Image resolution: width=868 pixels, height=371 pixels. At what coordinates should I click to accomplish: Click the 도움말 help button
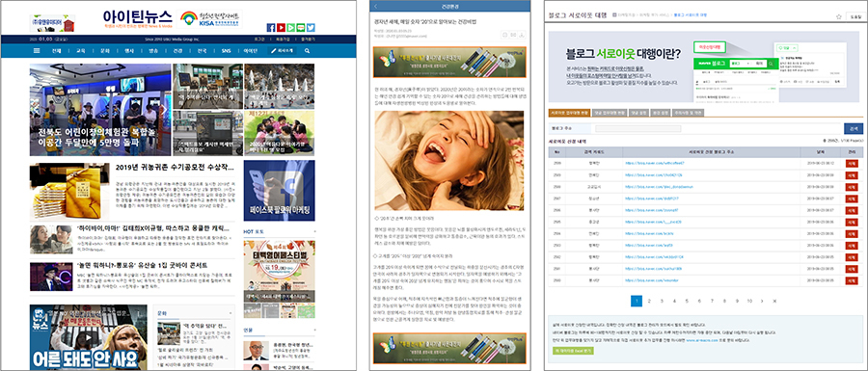point(854,16)
